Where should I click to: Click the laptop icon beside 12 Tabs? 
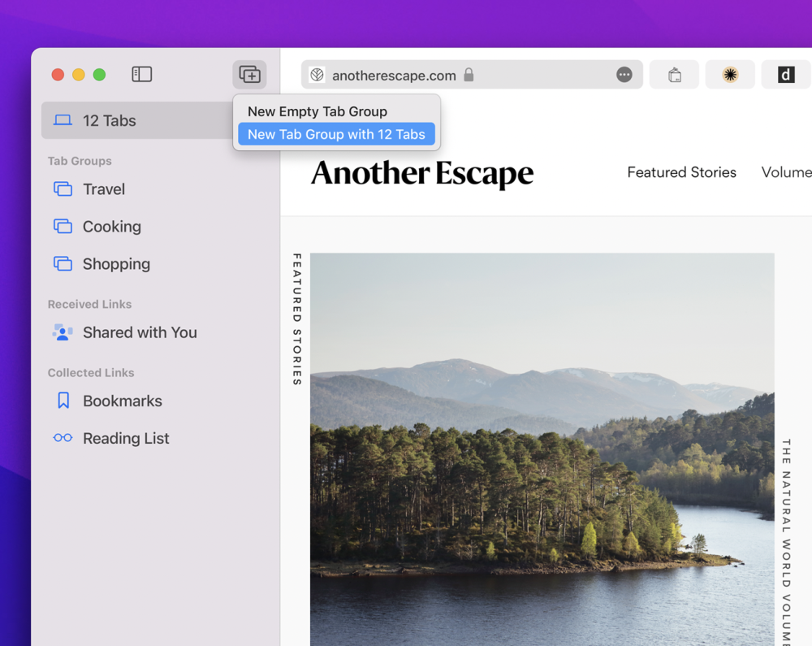coord(63,120)
